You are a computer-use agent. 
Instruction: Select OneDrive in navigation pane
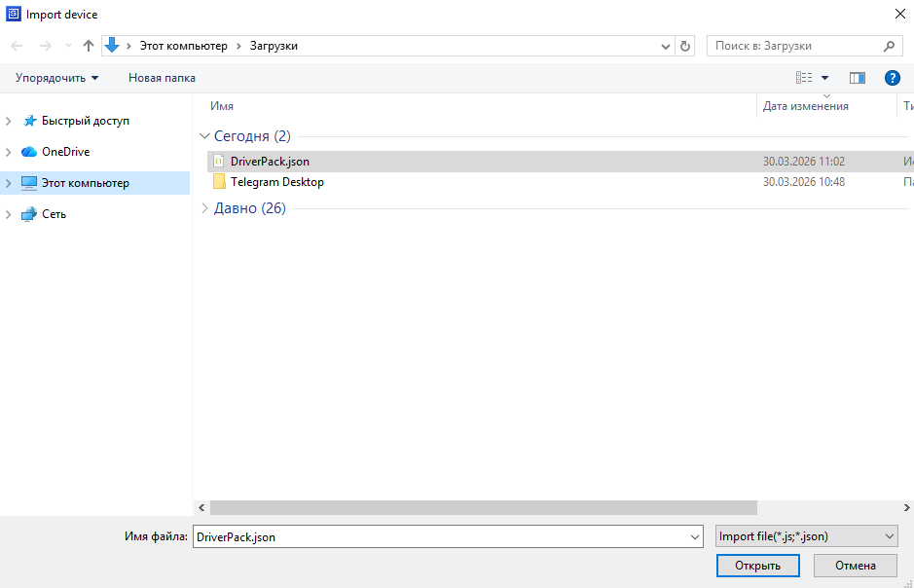click(66, 152)
